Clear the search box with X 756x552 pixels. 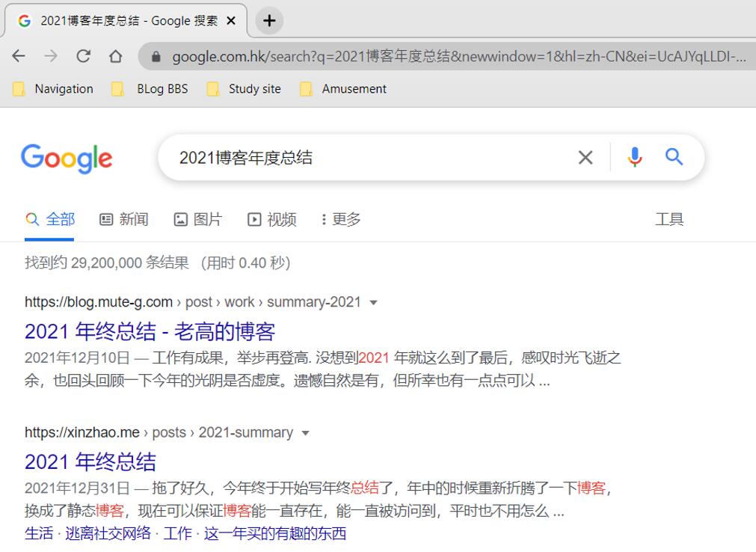click(x=586, y=157)
